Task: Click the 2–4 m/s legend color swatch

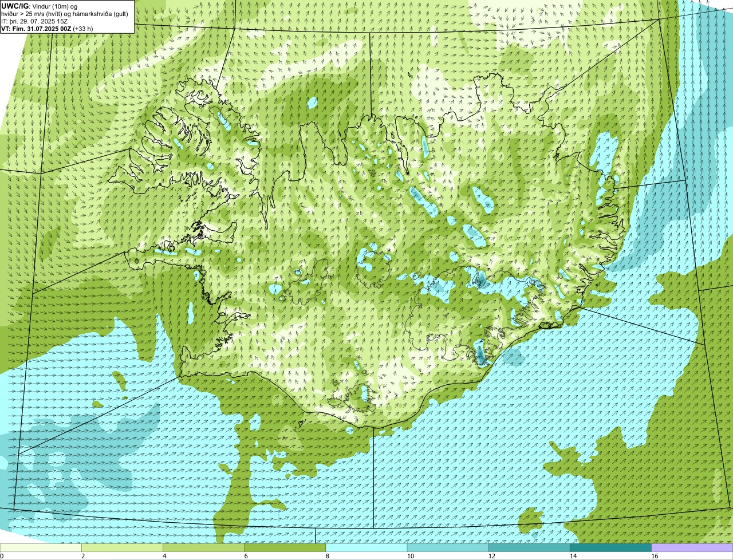Action: [122, 548]
